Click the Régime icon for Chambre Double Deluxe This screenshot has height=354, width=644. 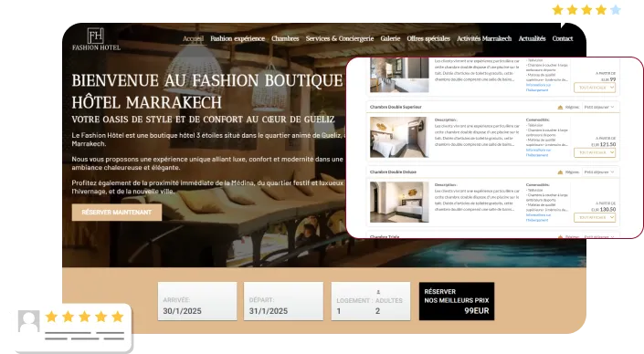coord(560,172)
